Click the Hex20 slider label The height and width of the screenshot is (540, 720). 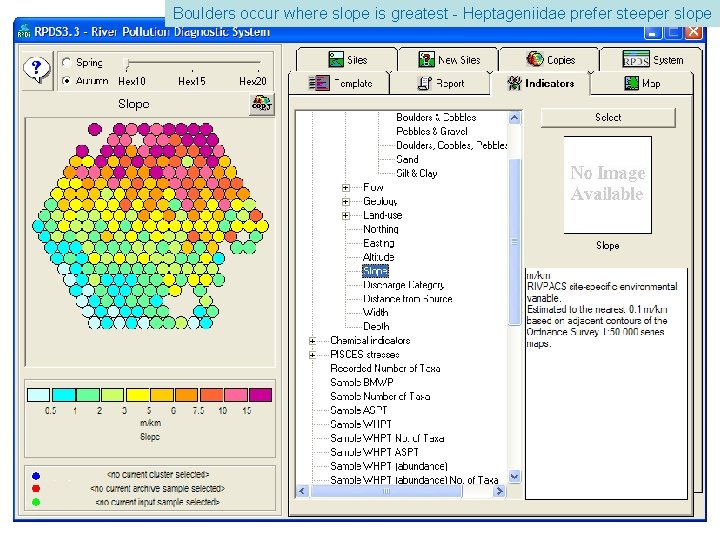(253, 81)
